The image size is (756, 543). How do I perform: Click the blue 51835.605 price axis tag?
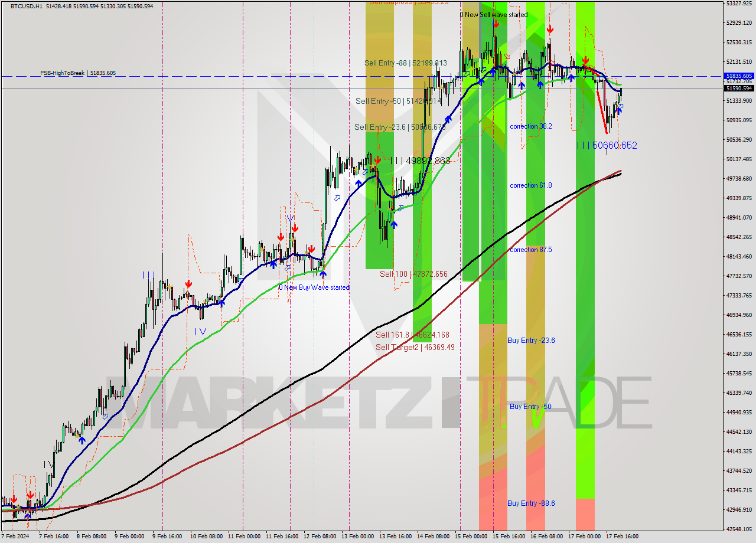738,76
